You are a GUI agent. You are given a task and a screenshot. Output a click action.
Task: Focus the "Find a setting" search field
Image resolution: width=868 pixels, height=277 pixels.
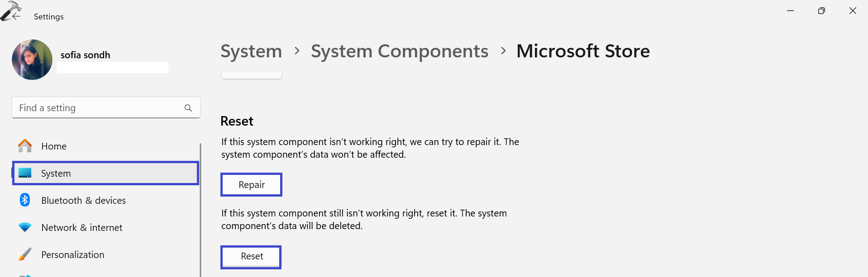(x=100, y=108)
